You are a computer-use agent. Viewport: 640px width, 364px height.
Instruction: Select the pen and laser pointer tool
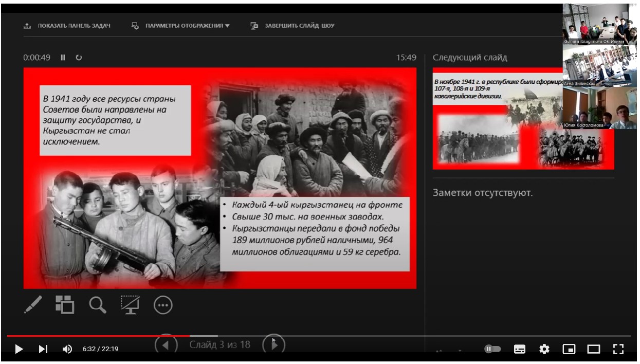tap(33, 305)
